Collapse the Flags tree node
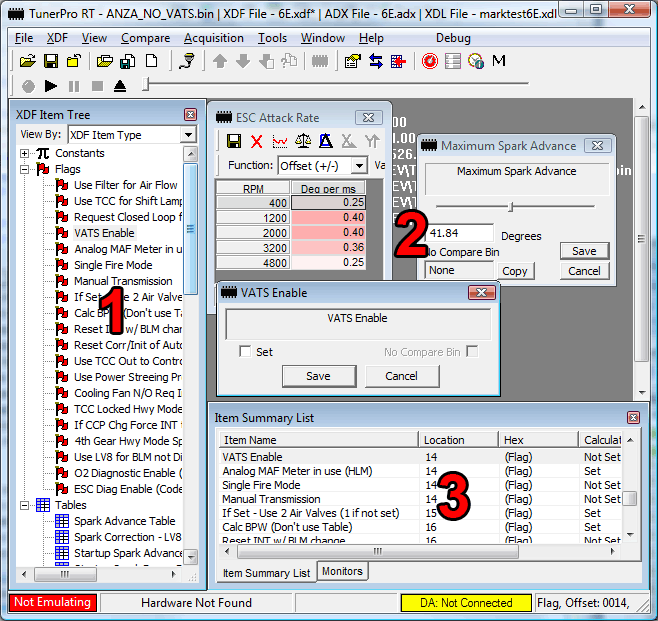658x621 pixels. [x=25, y=169]
